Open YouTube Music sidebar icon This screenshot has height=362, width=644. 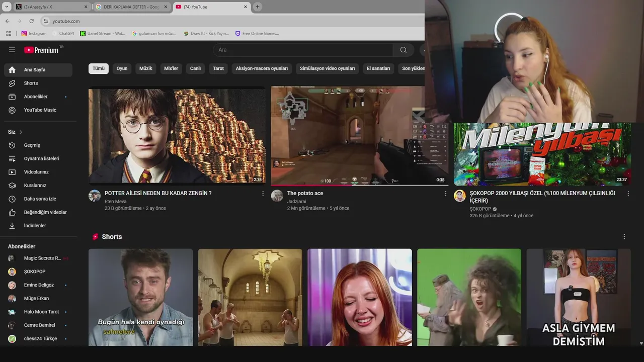pyautogui.click(x=12, y=110)
